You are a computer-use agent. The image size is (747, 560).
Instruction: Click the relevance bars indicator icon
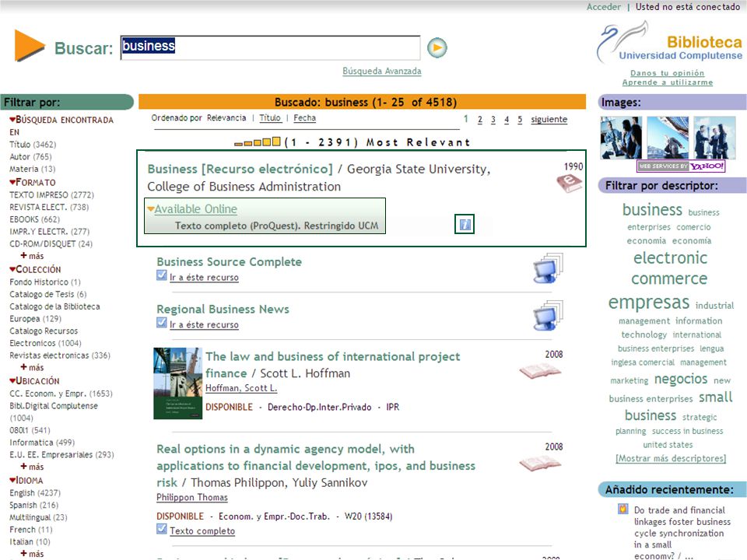258,142
